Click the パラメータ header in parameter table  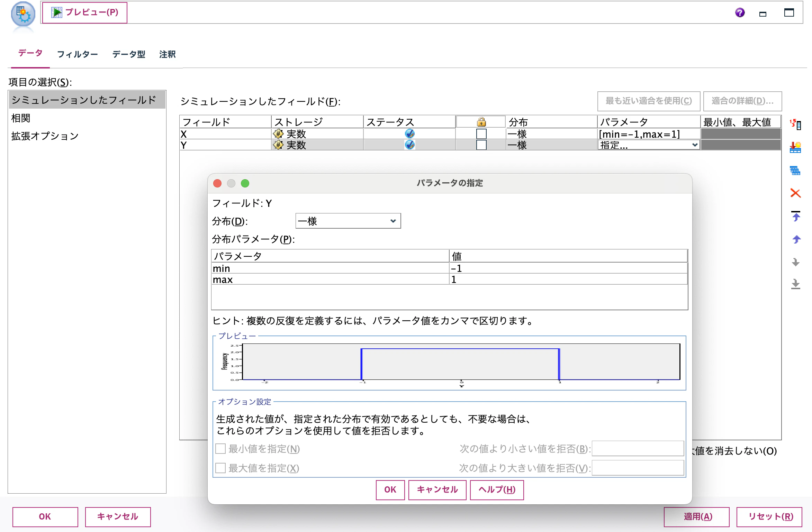330,256
